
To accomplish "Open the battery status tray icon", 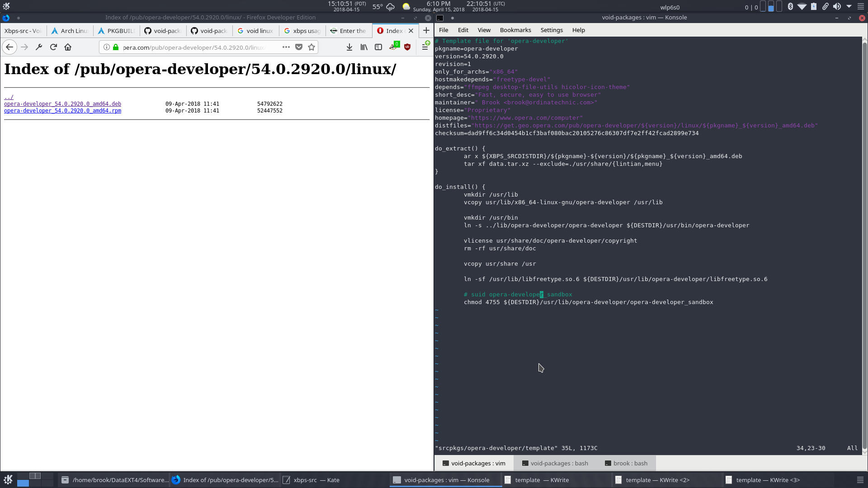I will click(813, 6).
